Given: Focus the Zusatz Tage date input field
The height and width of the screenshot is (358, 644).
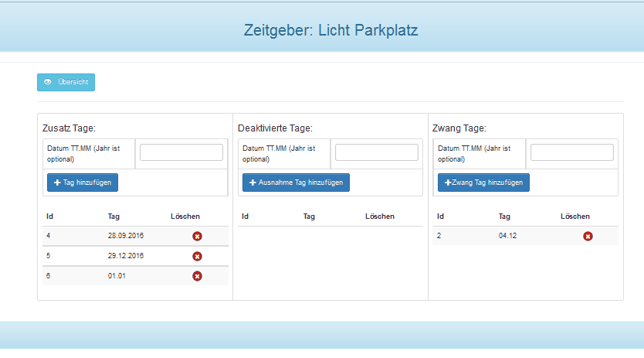Looking at the screenshot, I should (181, 152).
